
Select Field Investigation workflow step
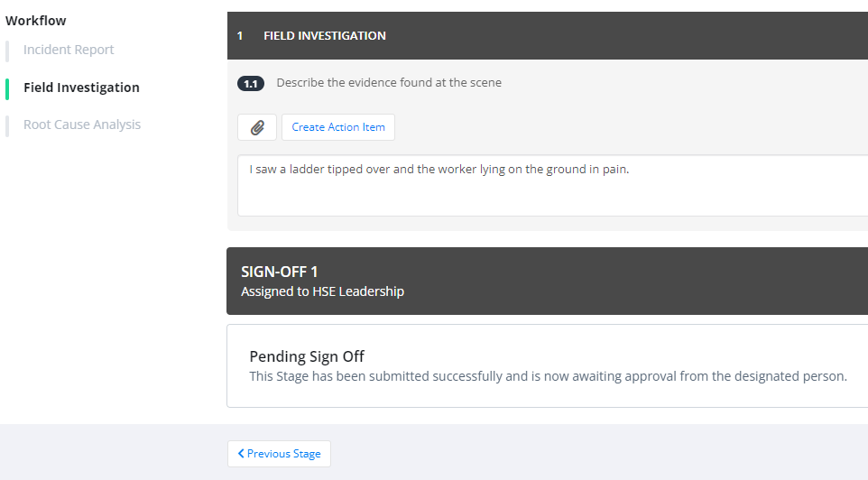pyautogui.click(x=81, y=88)
